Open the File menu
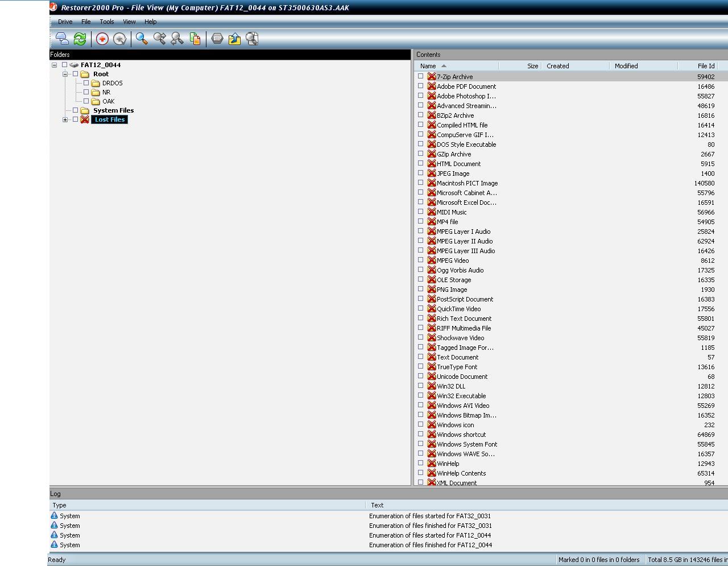The width and height of the screenshot is (728, 566). (86, 22)
